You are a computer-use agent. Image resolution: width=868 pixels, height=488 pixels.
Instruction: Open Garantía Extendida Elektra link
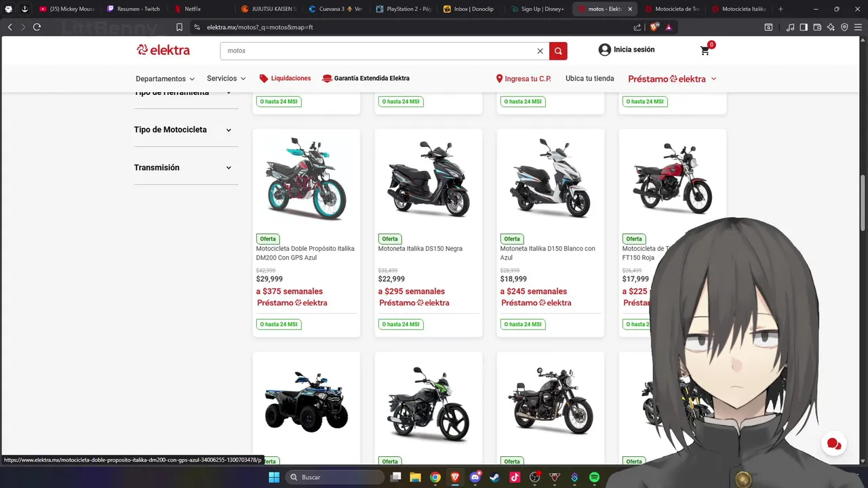pyautogui.click(x=366, y=79)
